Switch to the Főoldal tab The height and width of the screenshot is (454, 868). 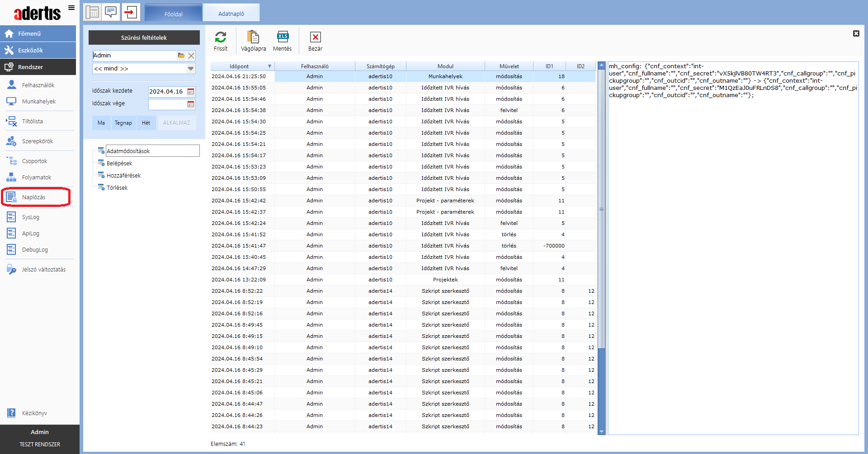pyautogui.click(x=174, y=14)
